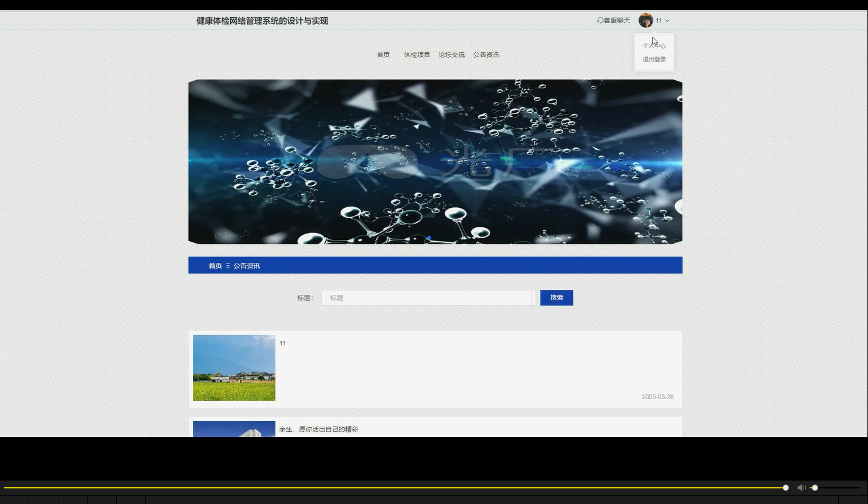The image size is (868, 504).
Task: Open the 体检项目 navigation item
Action: coord(417,55)
